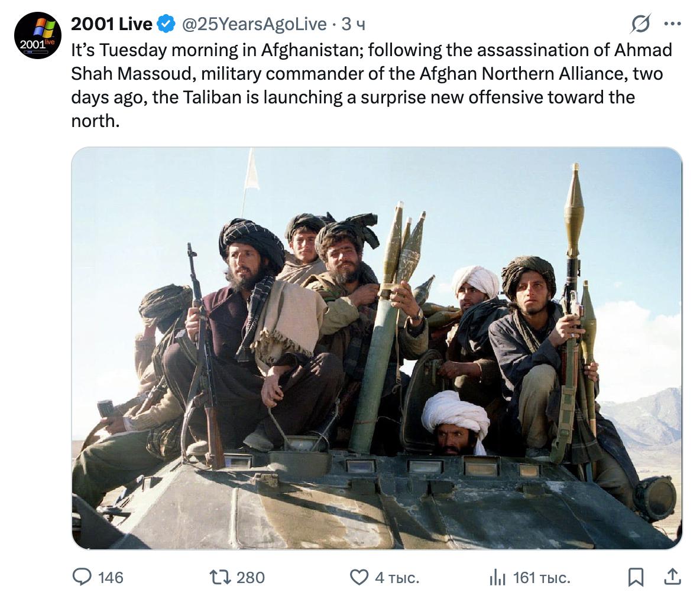Screen dimensions: 700x599
Task: Click the tweet text about Afghanistan
Action: coord(371,85)
